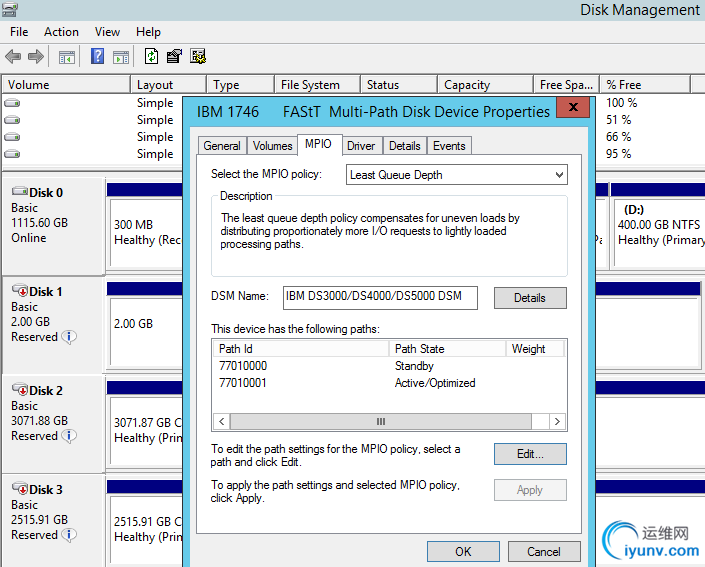Toggle the action pane toolbar icon

tap(120, 57)
